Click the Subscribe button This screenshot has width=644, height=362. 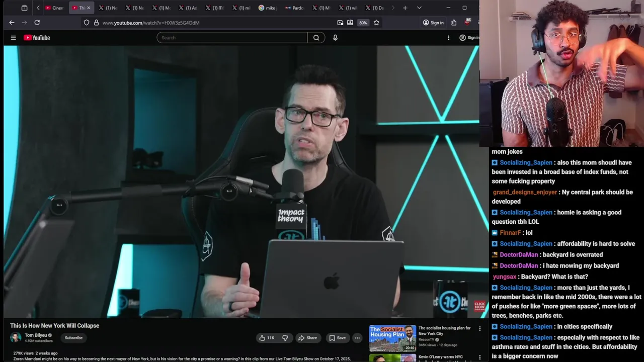pos(73,338)
